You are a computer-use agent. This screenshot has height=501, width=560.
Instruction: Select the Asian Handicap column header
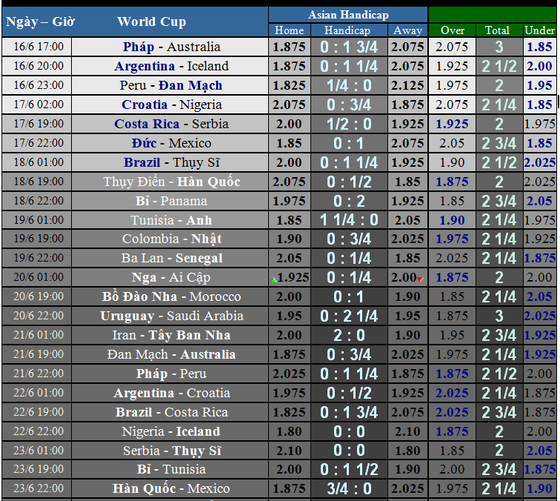(348, 15)
